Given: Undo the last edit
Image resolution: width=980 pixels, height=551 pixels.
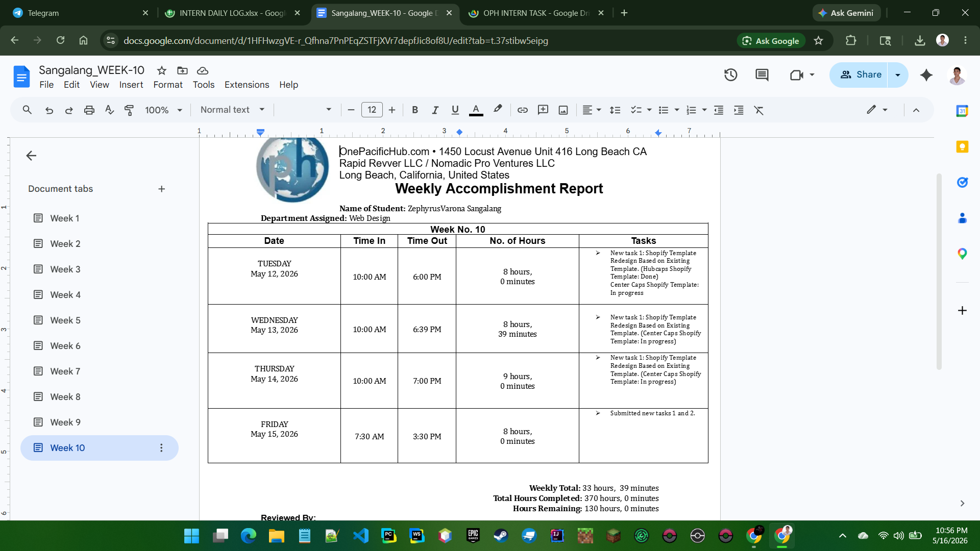Looking at the screenshot, I should [49, 110].
